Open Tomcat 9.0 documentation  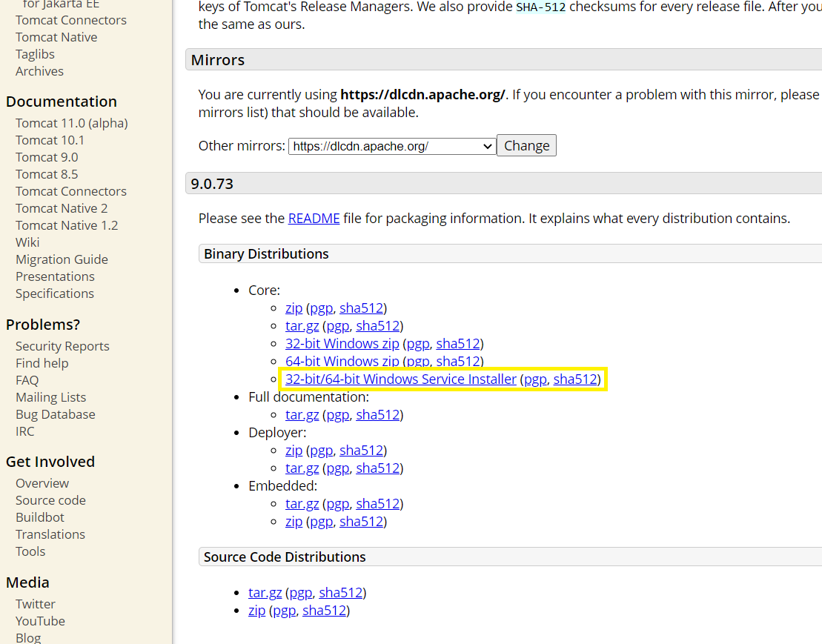coord(47,157)
